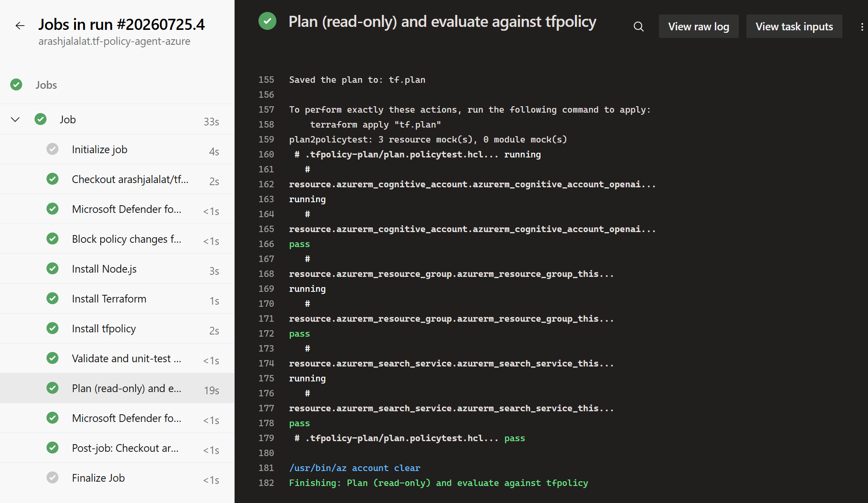The image size is (868, 503).
Task: Click the grey status icon for Finalize Job
Action: pos(52,477)
